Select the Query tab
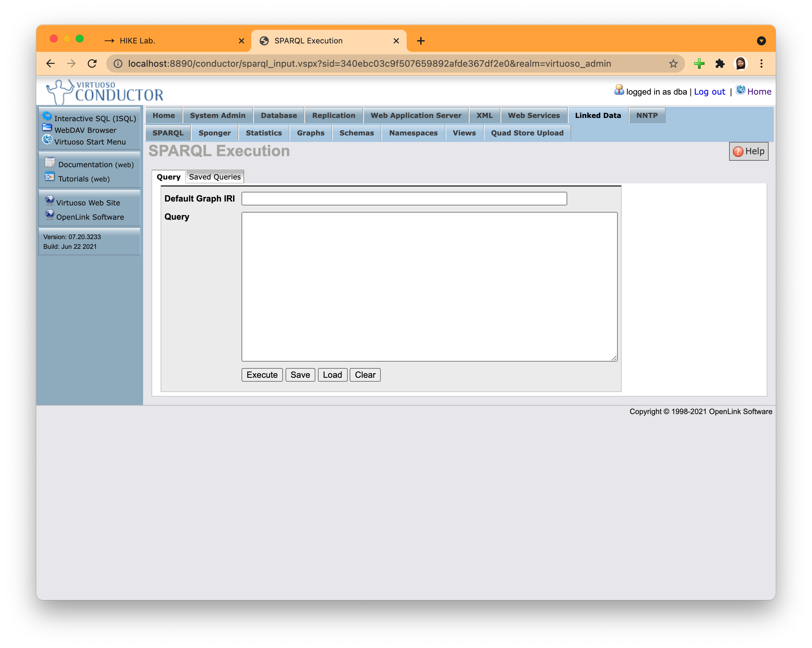Viewport: 812px width, 648px height. (x=168, y=177)
